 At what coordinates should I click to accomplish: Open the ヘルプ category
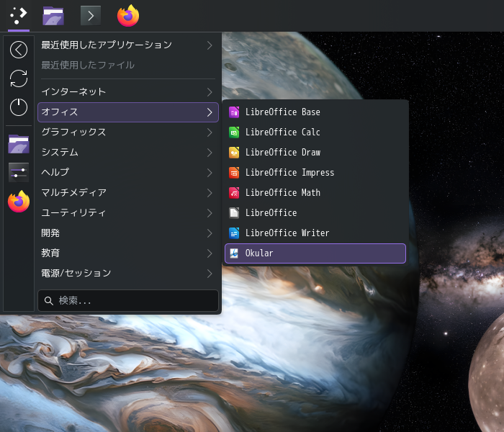128,173
